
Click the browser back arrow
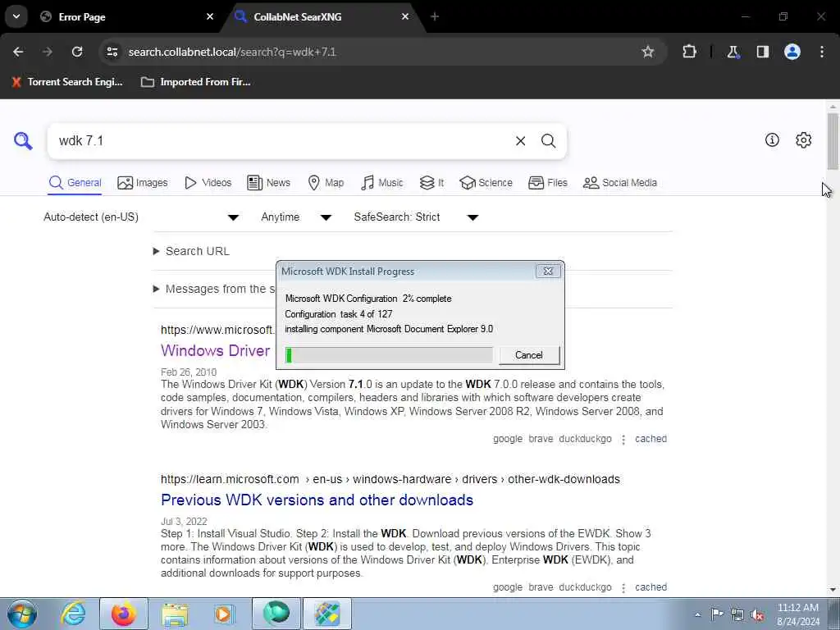pyautogui.click(x=18, y=52)
